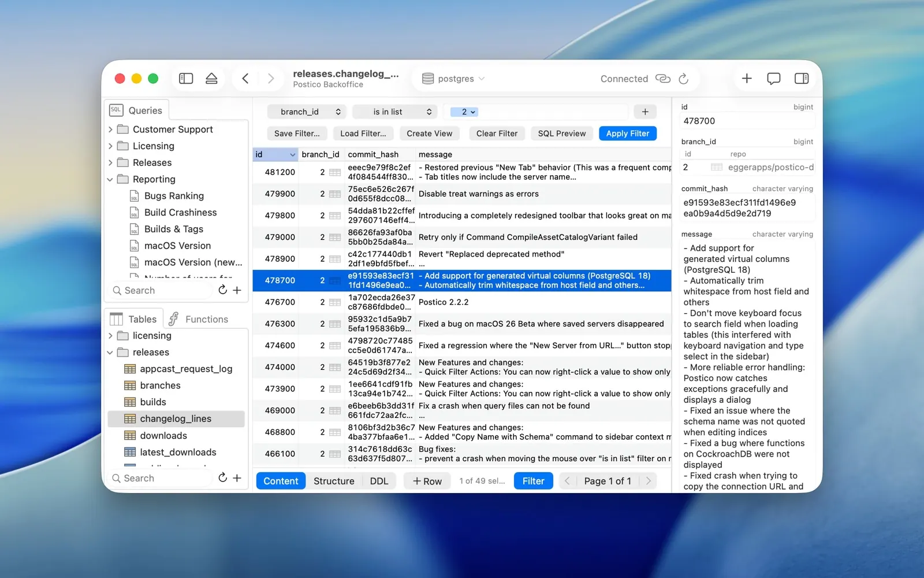Open Builds & Tags query
The image size is (924, 578).
[x=173, y=229]
